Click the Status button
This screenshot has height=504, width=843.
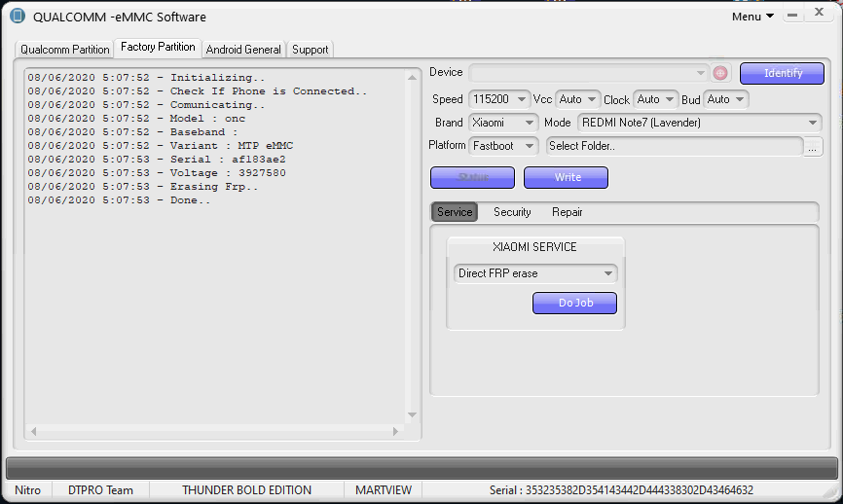click(x=472, y=177)
